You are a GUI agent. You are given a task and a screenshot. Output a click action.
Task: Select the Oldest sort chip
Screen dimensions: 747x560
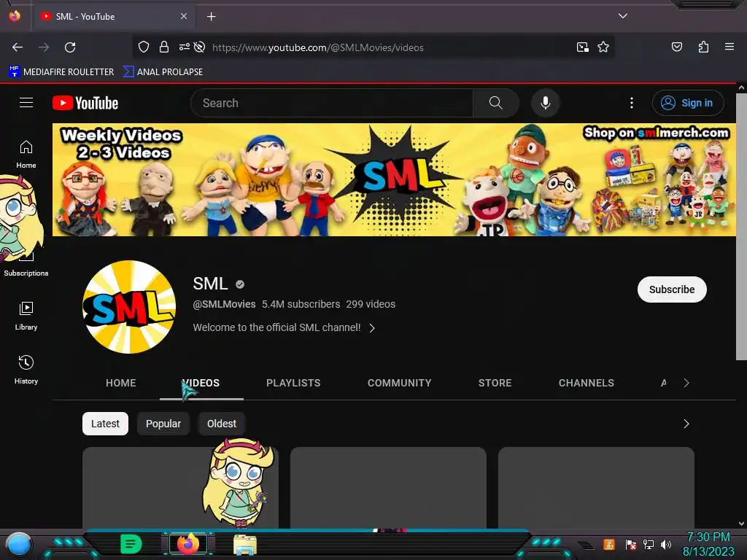tap(222, 424)
